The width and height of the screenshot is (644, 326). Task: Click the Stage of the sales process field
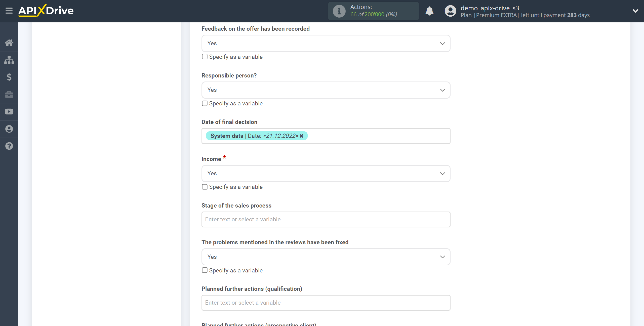[326, 220]
